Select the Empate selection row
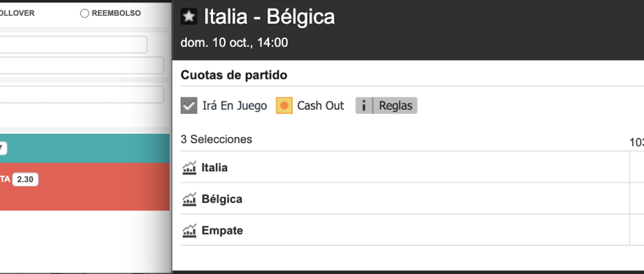This screenshot has height=274, width=644. pos(404,230)
